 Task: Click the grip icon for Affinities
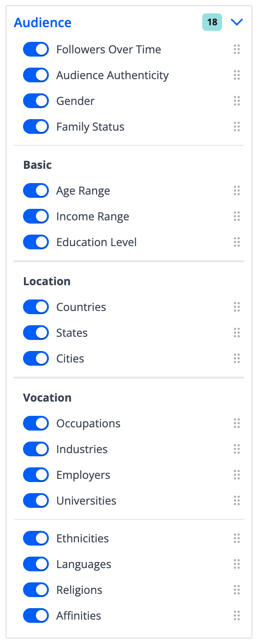coord(237,616)
